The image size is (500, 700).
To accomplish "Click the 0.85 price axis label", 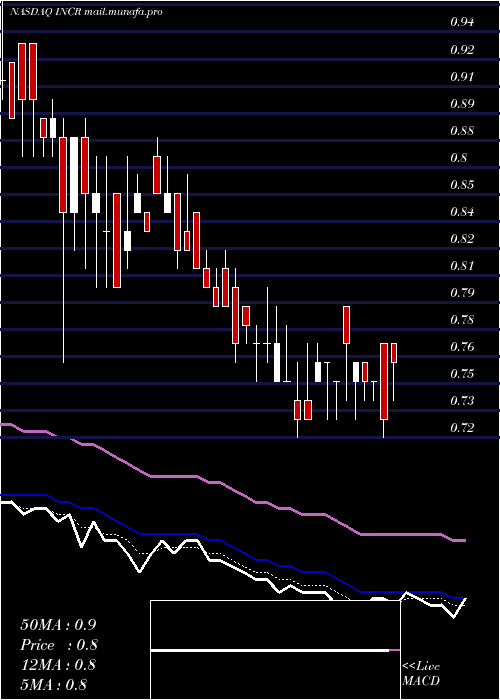I will point(462,184).
